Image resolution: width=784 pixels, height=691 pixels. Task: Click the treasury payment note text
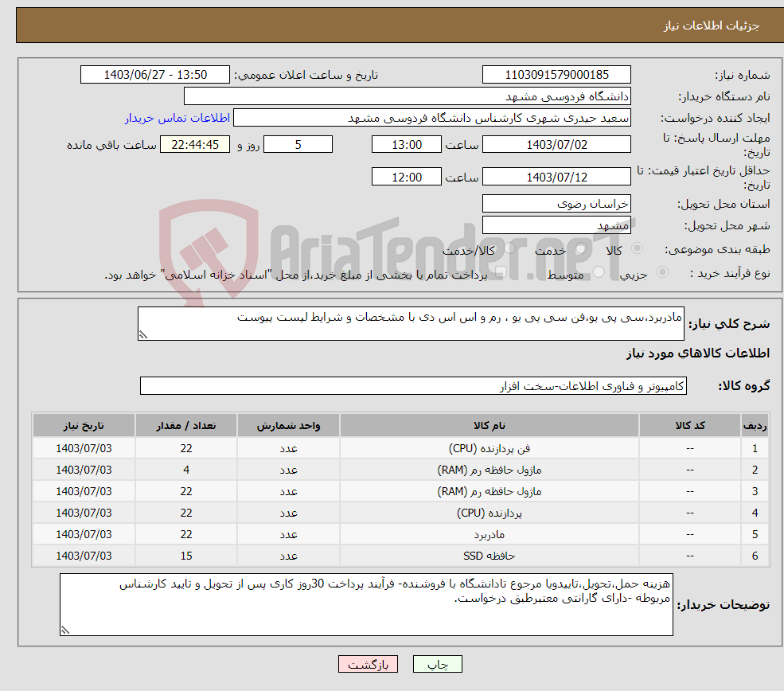(295, 275)
